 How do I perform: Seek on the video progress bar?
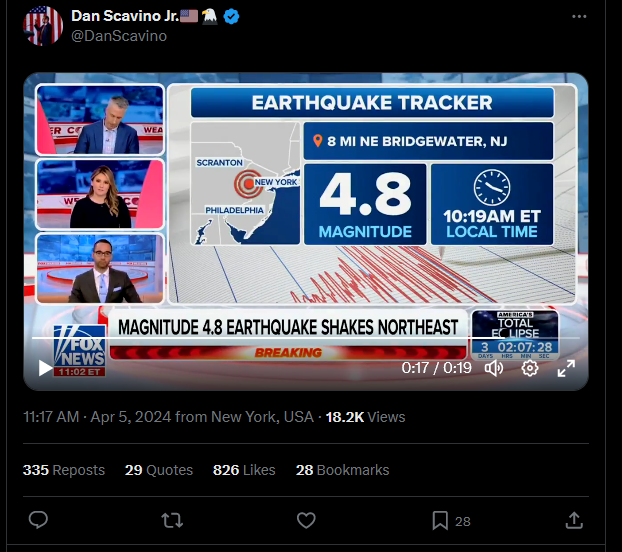[x=306, y=338]
